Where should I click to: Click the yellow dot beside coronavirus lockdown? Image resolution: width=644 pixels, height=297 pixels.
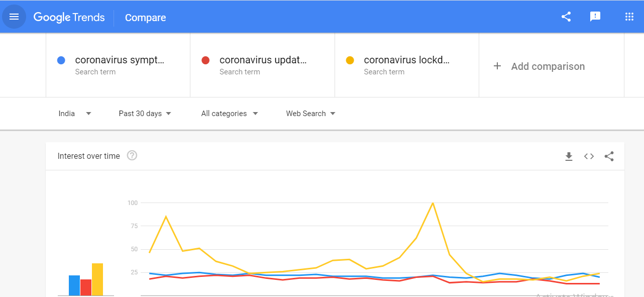click(x=350, y=60)
